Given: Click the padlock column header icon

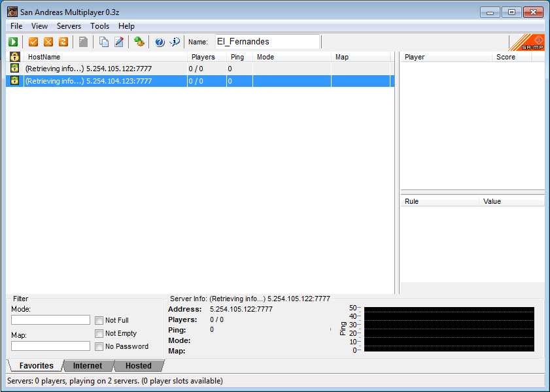Looking at the screenshot, I should click(x=15, y=57).
